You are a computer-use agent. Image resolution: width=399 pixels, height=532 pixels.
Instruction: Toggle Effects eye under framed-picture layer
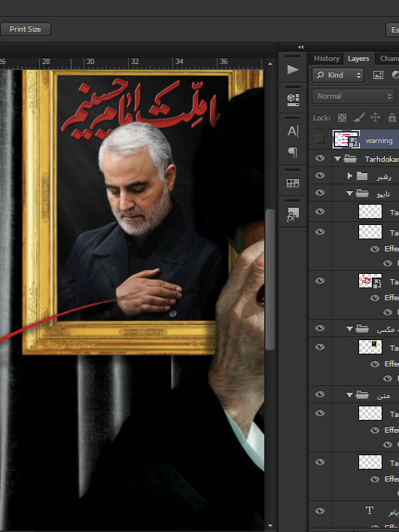375,364
